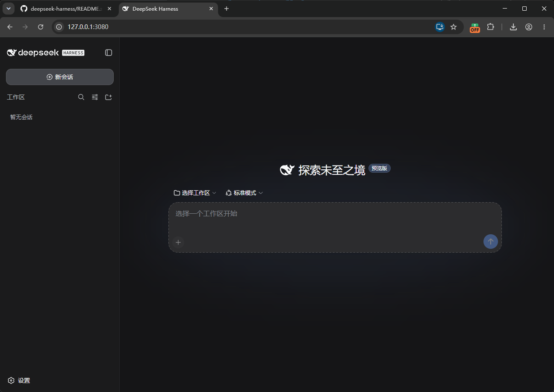
Task: View site information icon in address bar
Action: point(59,27)
